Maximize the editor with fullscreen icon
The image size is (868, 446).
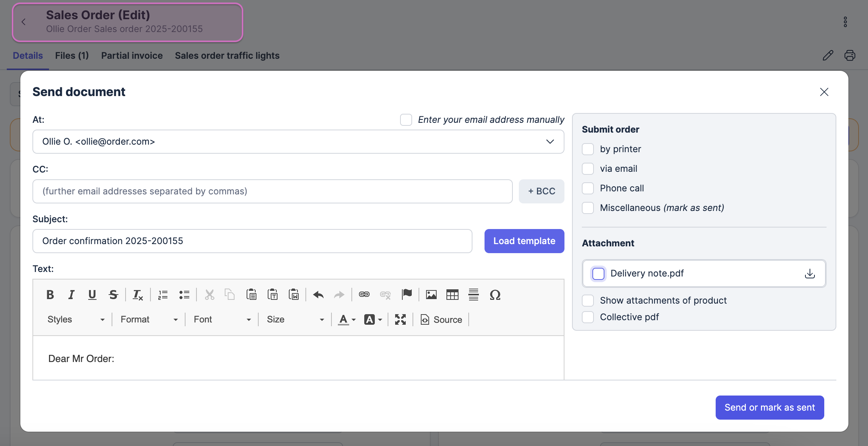[x=400, y=319]
